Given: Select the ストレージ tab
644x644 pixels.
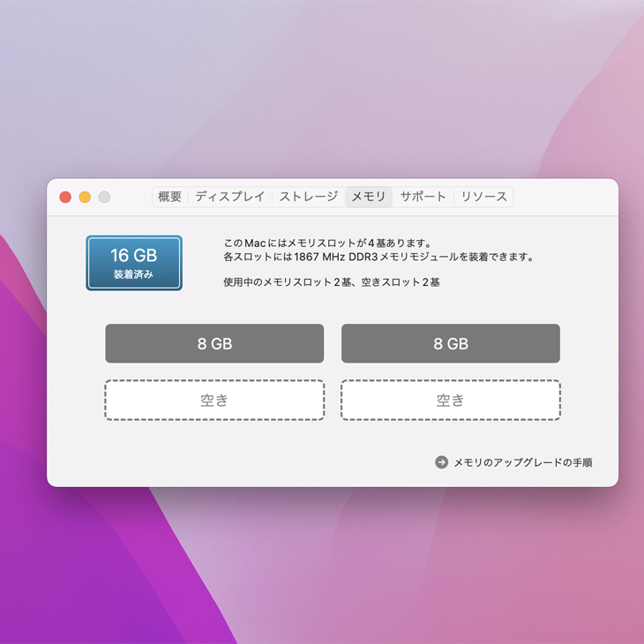Looking at the screenshot, I should click(x=309, y=197).
